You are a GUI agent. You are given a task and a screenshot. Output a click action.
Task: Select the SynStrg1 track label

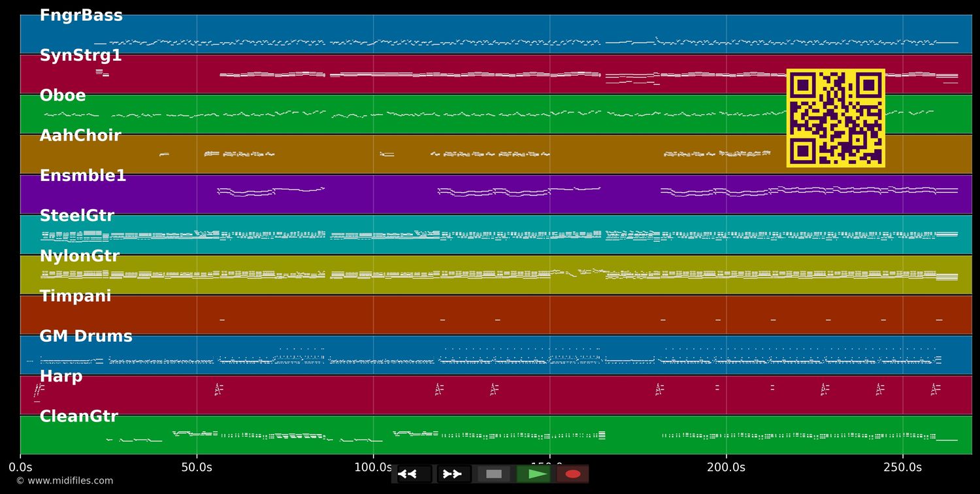[80, 56]
